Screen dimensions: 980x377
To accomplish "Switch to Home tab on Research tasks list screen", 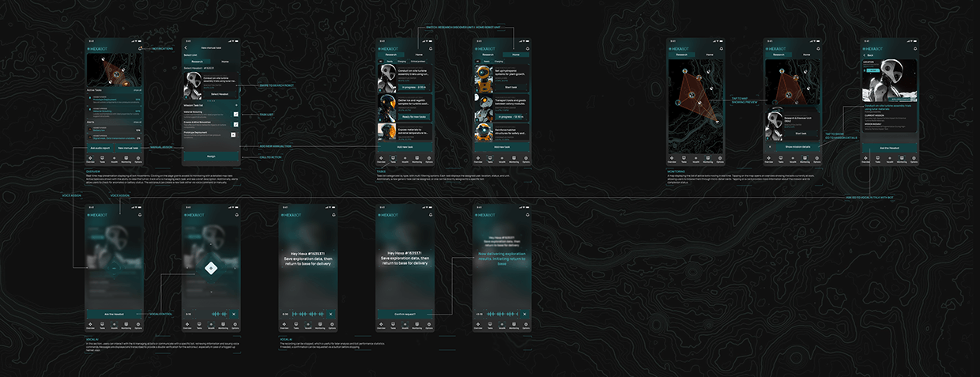I will click(419, 55).
